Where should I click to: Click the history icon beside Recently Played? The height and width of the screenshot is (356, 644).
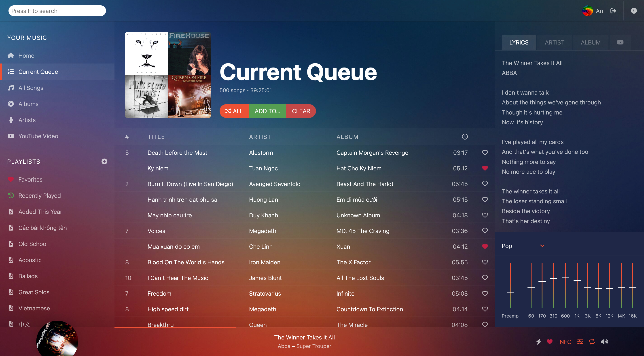[x=11, y=195]
